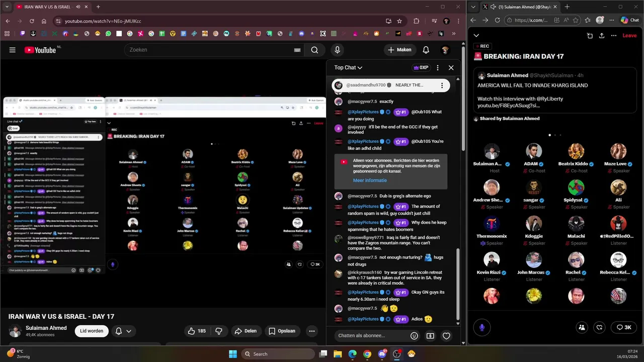Go to the YouTube home logo
The width and height of the screenshot is (644, 362).
pyautogui.click(x=40, y=50)
